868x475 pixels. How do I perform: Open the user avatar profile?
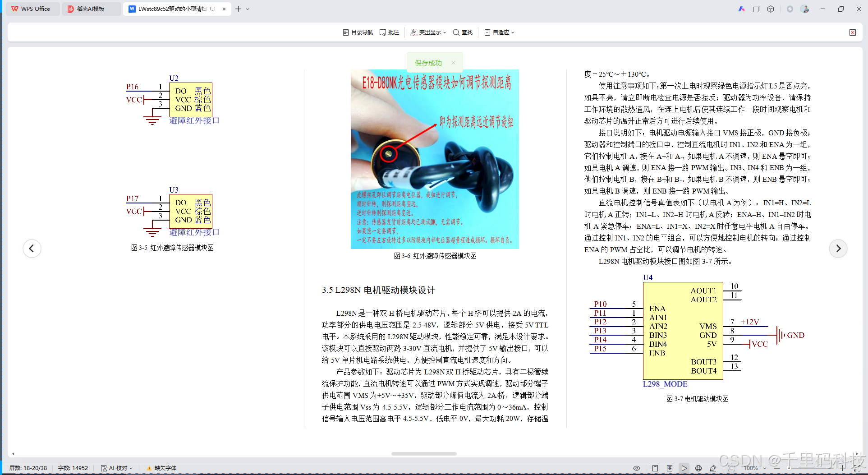(x=805, y=9)
